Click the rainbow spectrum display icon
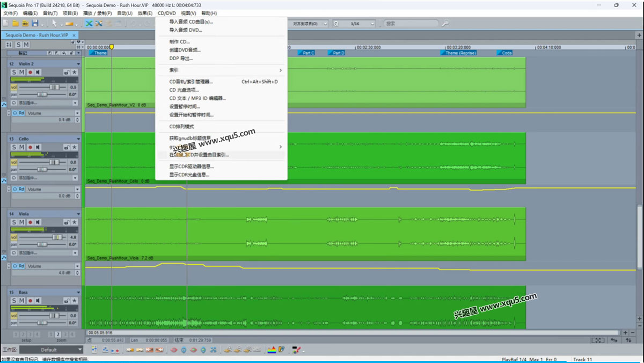 point(272,350)
